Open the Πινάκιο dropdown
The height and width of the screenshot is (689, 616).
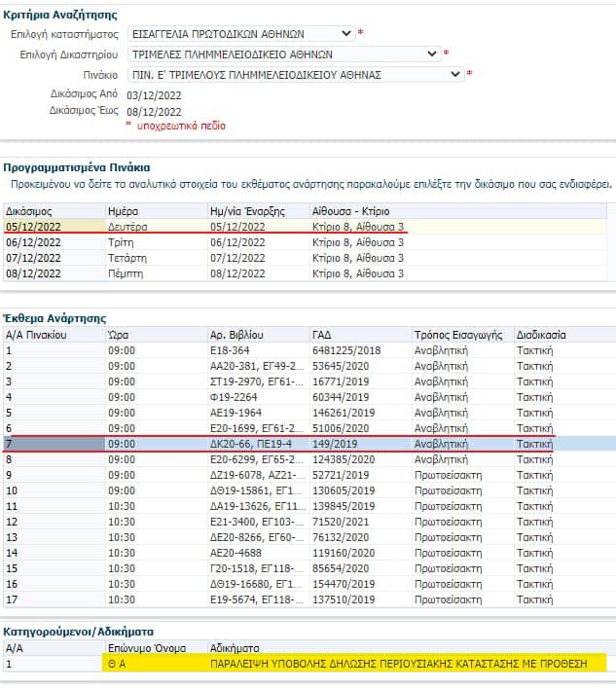coord(296,75)
